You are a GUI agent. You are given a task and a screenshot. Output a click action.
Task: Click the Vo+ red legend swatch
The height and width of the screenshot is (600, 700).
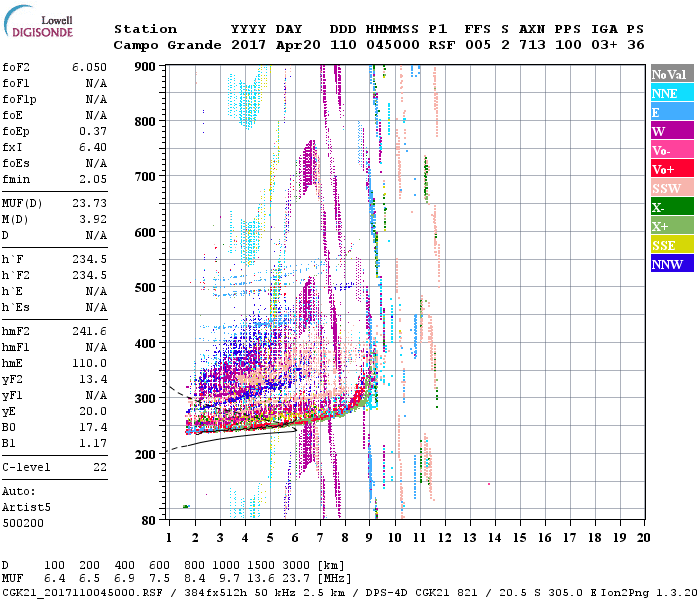click(x=671, y=169)
